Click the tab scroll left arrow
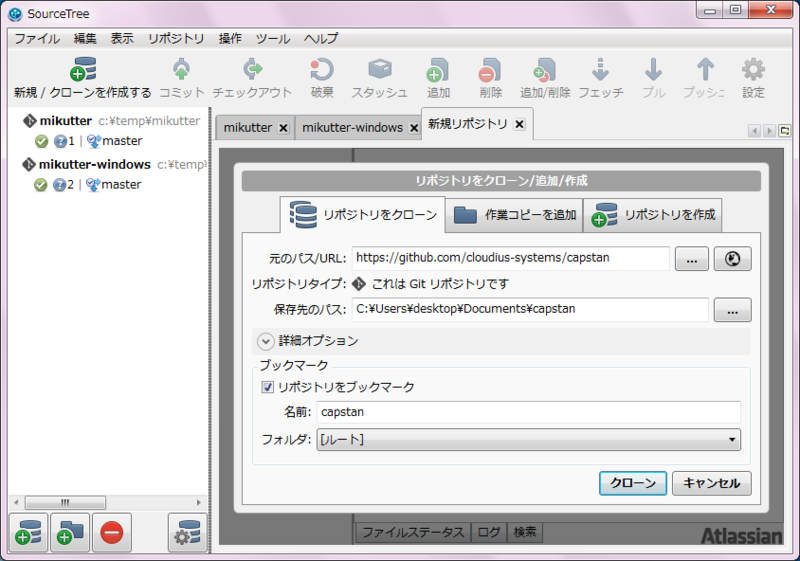 pyautogui.click(x=755, y=131)
